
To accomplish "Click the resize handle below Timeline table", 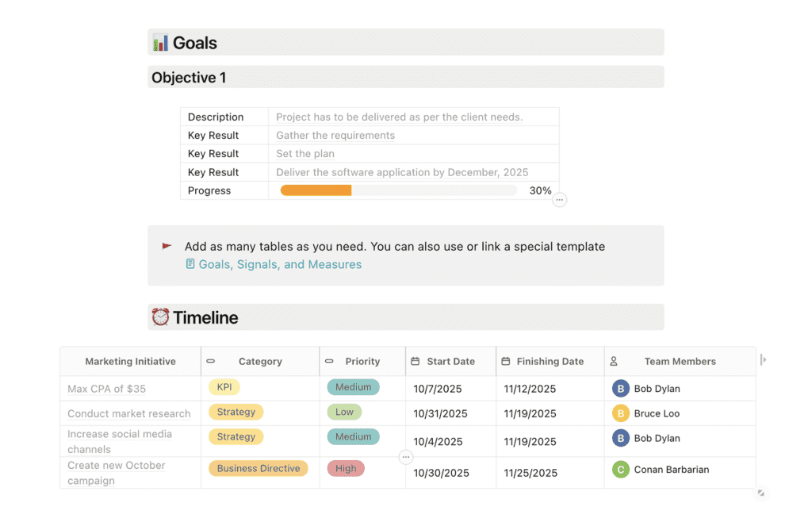I will coord(760,493).
